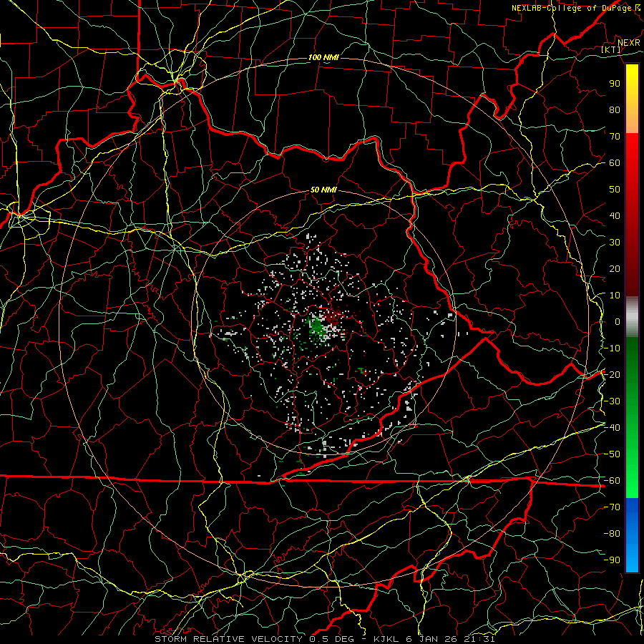
Task: Click the -30 value on velocity scale
Action: 612,401
